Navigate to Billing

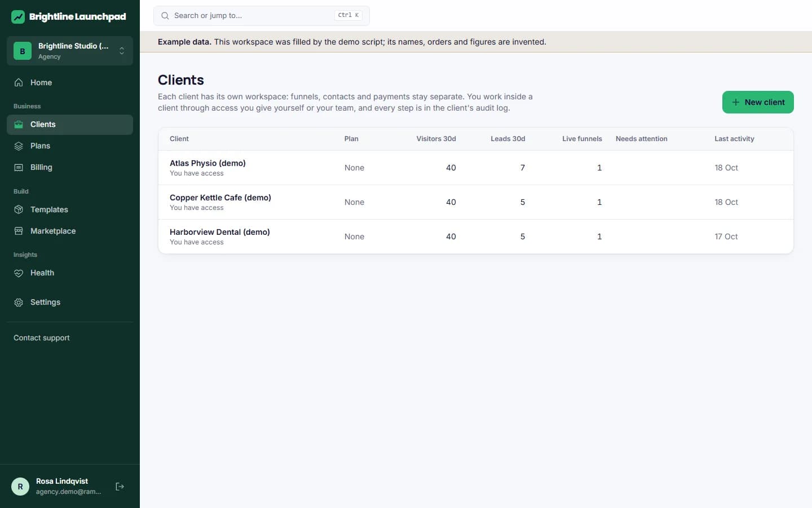(x=70, y=168)
